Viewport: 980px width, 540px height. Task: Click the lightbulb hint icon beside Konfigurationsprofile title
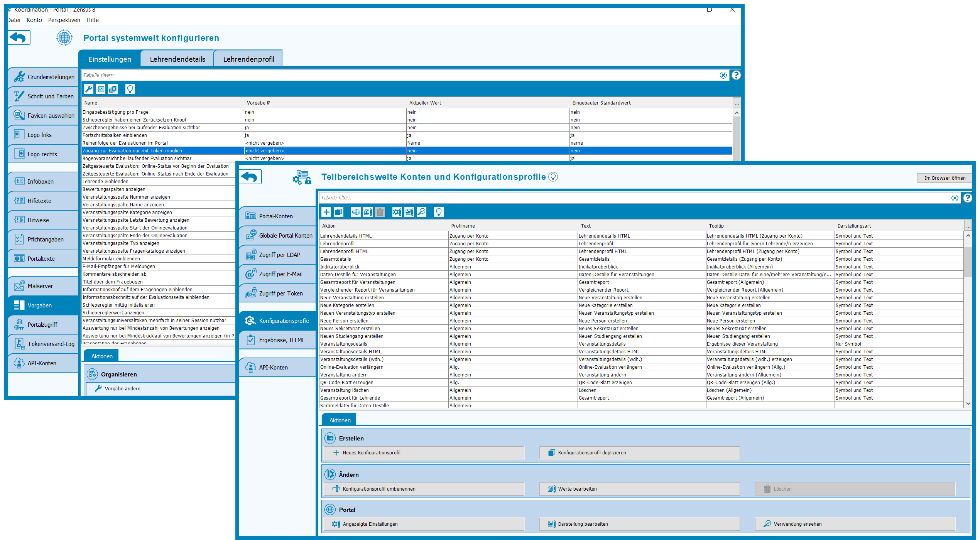[x=553, y=177]
